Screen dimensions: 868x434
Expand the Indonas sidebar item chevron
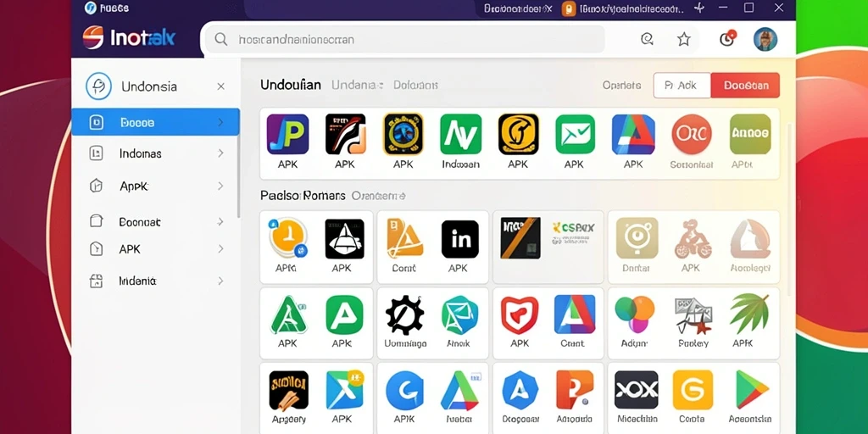[x=220, y=153]
